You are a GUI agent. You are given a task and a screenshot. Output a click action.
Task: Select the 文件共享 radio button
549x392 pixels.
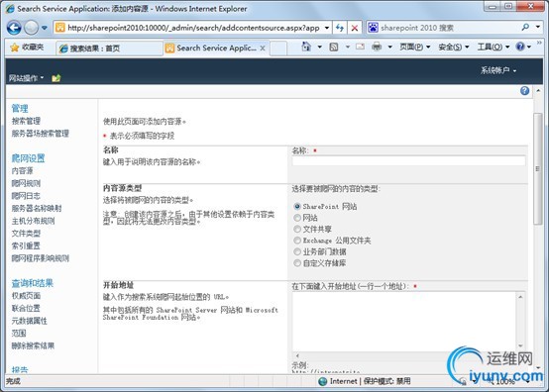[x=297, y=229]
